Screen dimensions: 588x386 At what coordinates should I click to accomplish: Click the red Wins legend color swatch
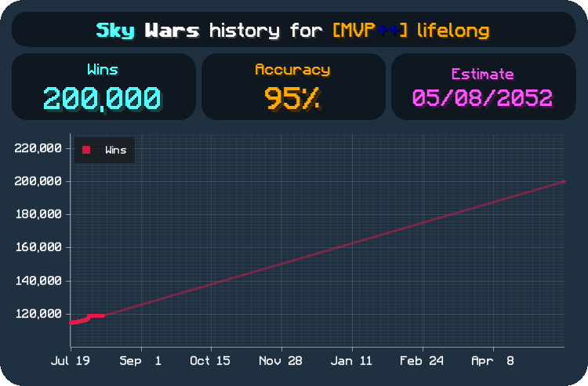click(x=86, y=150)
